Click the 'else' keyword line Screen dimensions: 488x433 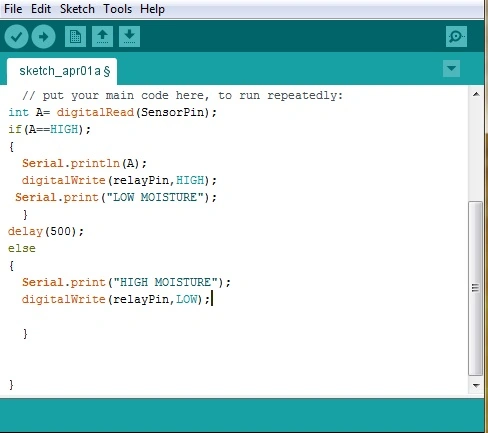[x=22, y=248]
